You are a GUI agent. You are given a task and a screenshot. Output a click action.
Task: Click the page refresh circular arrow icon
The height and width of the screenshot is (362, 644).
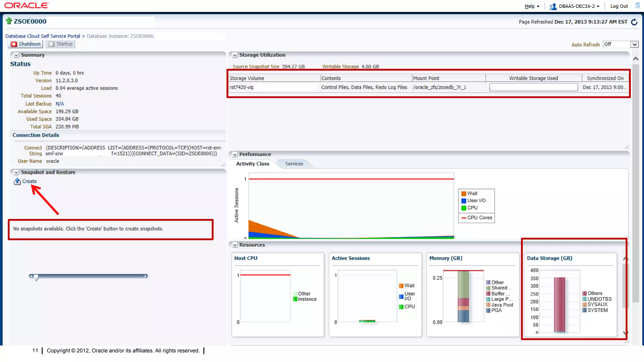(x=634, y=22)
